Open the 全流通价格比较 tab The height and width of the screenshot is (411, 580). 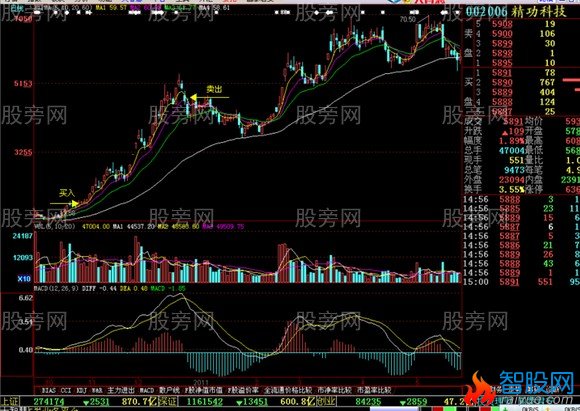coord(288,390)
